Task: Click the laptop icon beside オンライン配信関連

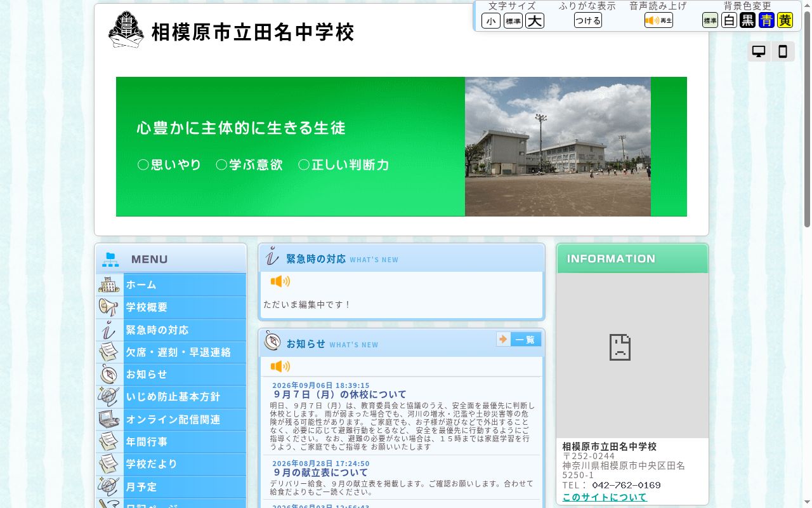Action: [109, 419]
